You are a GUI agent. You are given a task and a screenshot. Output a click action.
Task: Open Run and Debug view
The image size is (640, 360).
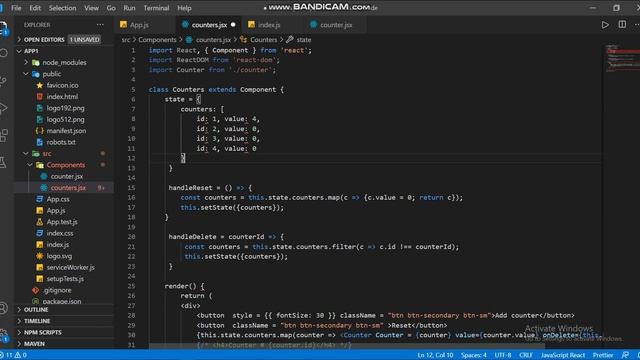(x=4, y=108)
